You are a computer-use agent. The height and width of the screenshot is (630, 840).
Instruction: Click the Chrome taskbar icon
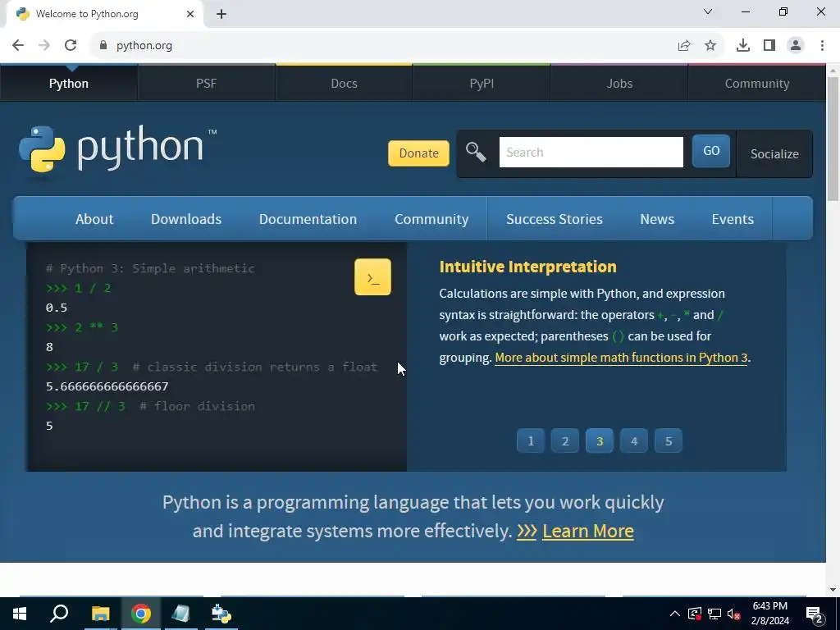(x=141, y=614)
